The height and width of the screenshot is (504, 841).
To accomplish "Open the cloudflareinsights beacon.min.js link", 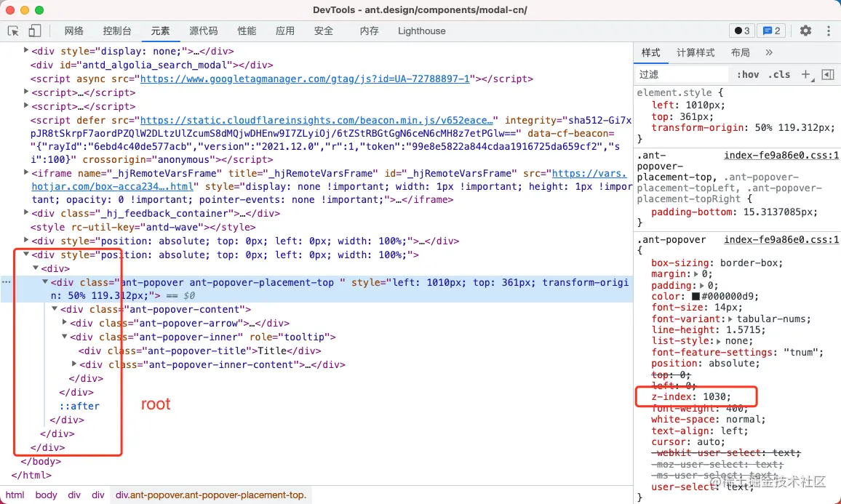I will click(316, 120).
